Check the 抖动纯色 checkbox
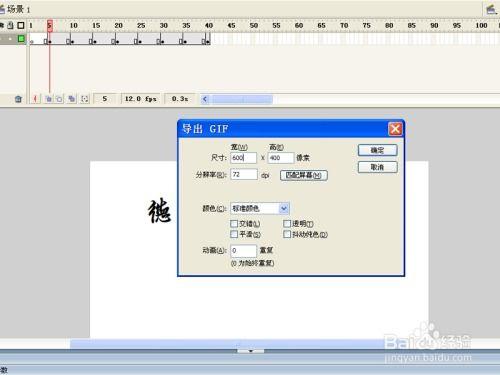This screenshot has width=500, height=375. coord(287,234)
